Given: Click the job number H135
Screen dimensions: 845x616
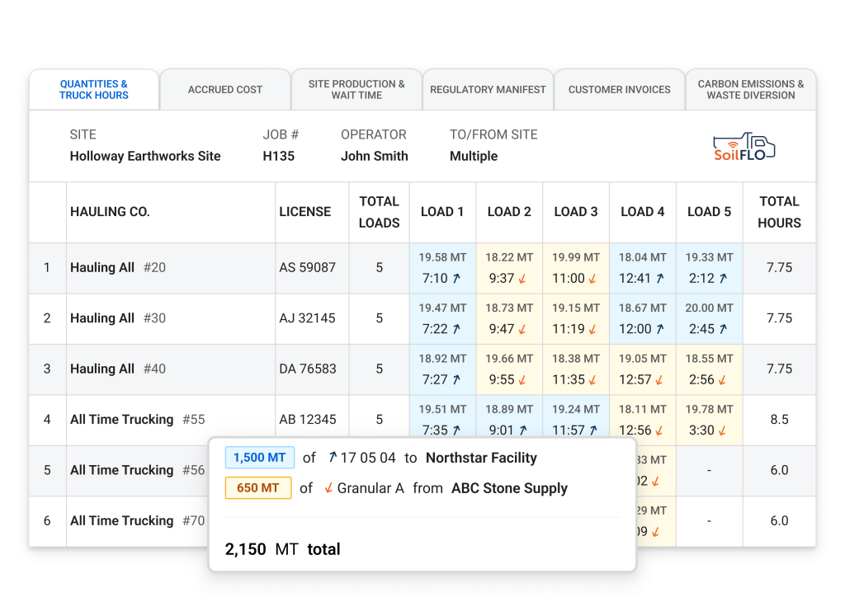Looking at the screenshot, I should 279,156.
